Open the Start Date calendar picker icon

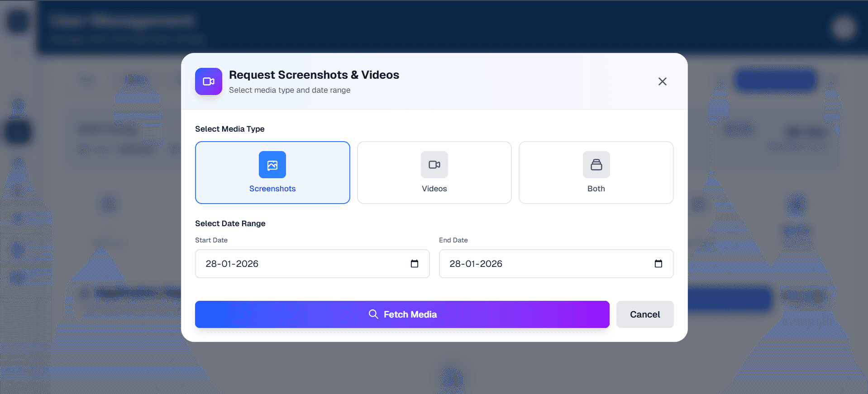click(x=414, y=264)
